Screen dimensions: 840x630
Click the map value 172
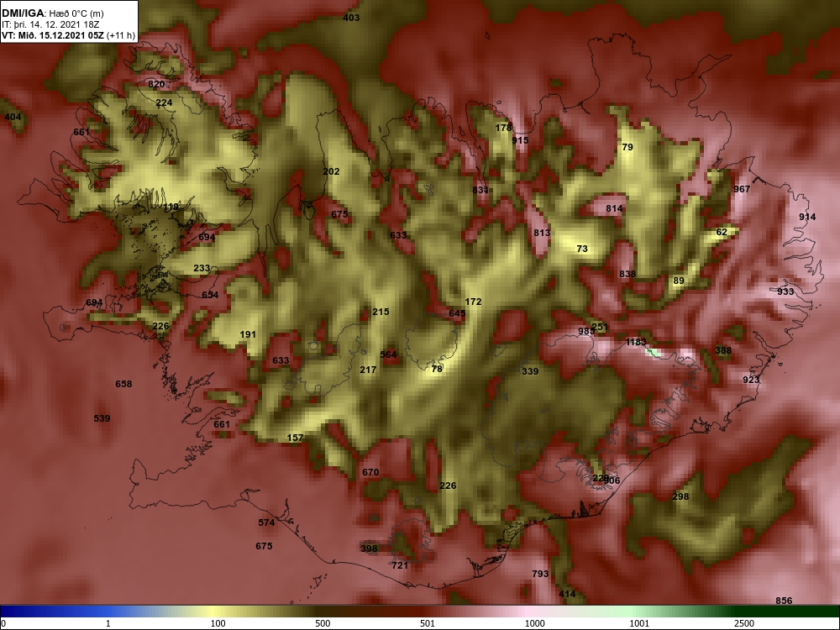pyautogui.click(x=473, y=302)
